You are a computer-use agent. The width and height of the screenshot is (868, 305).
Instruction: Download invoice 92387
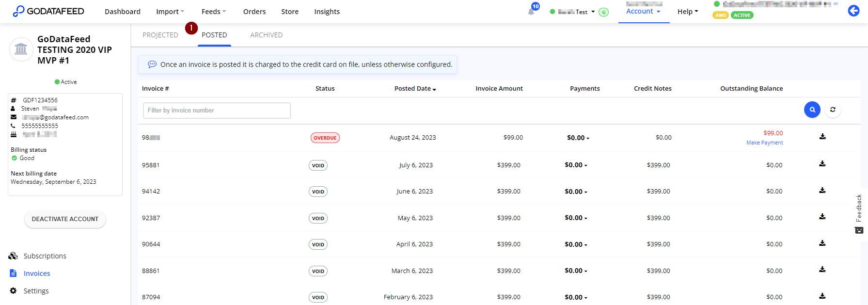(x=822, y=217)
